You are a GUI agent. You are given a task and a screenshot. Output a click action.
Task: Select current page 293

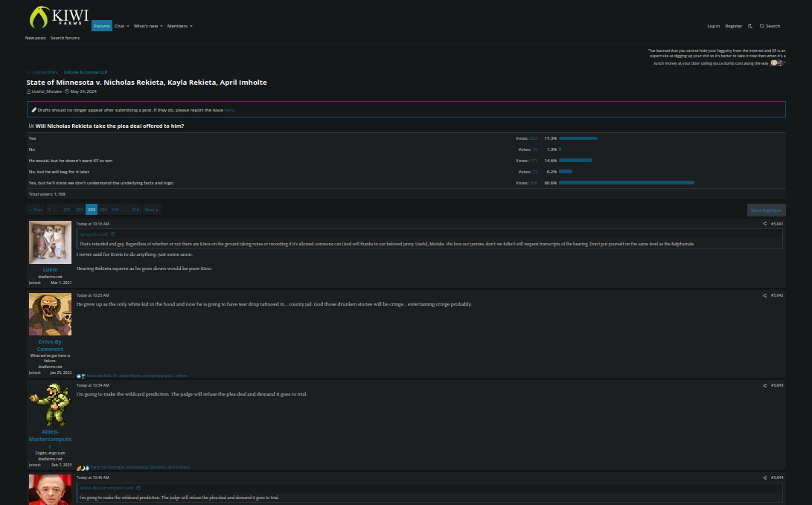pyautogui.click(x=91, y=210)
